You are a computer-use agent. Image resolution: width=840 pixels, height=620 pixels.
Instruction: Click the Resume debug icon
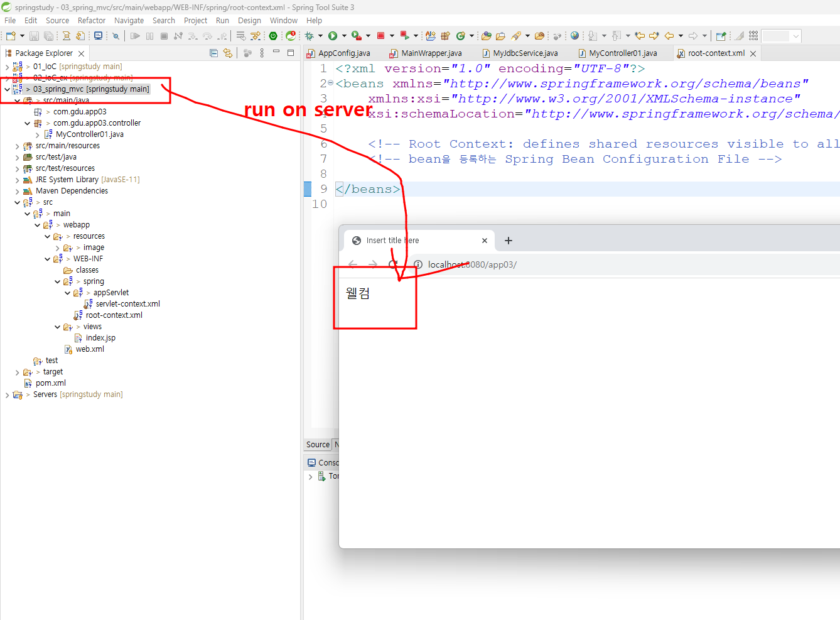coord(135,36)
